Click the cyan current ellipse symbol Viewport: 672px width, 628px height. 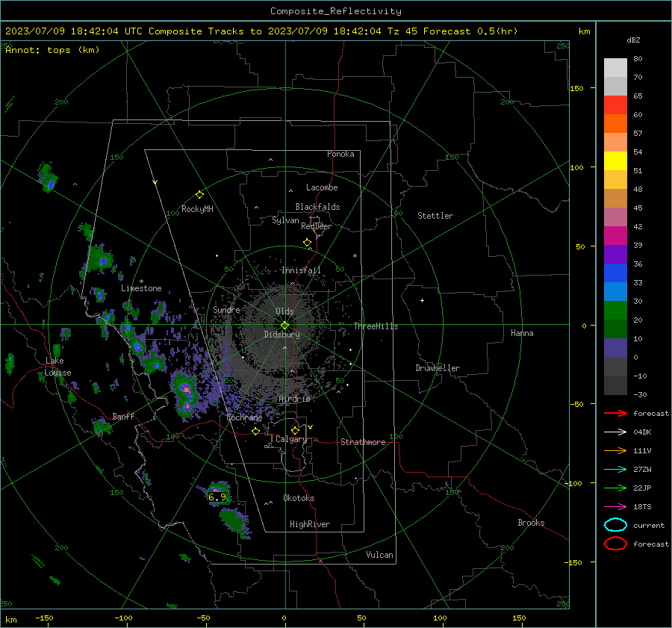pyautogui.click(x=615, y=525)
